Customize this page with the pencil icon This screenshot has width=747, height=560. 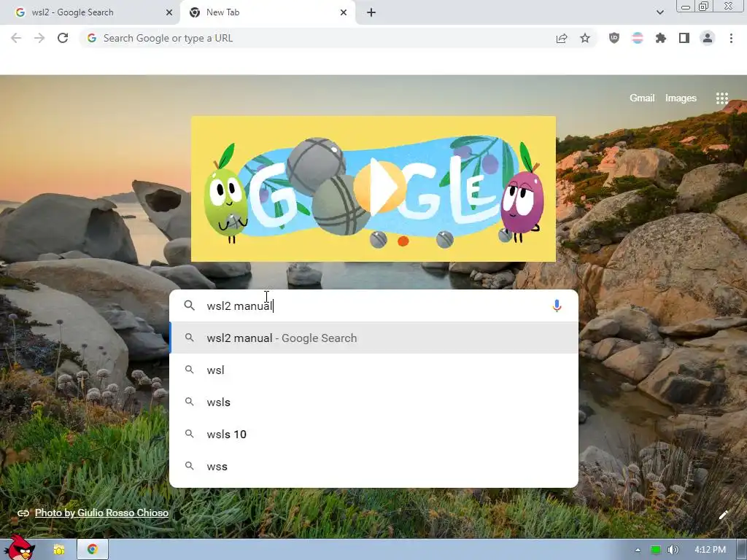(x=723, y=515)
